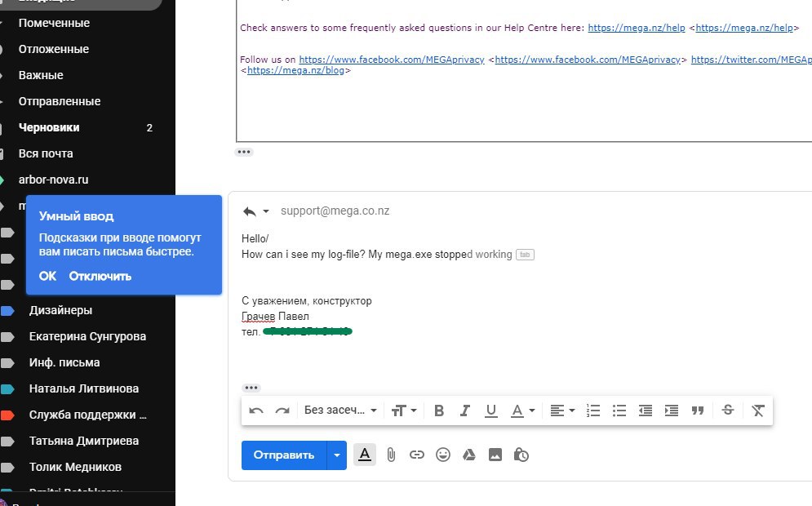Decrease indent of text
812x506 pixels.
[646, 411]
